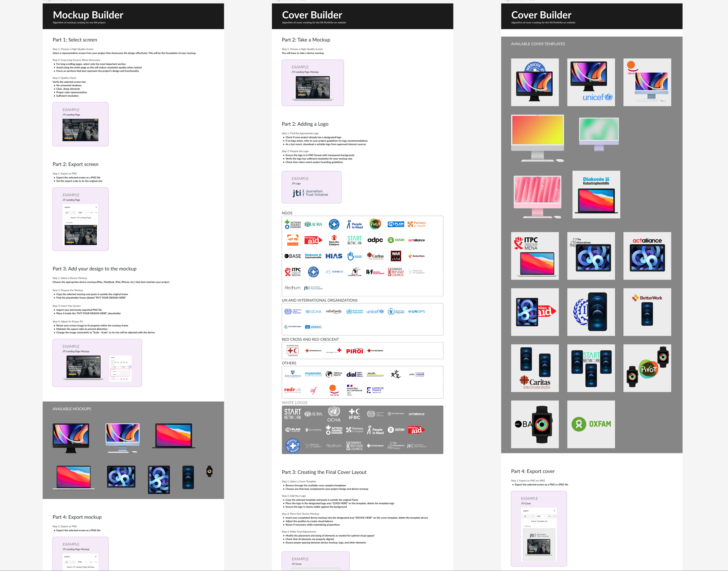The image size is (728, 571).
Task: Open PNG format dropdown beside 2x scale
Action: (x=83, y=213)
